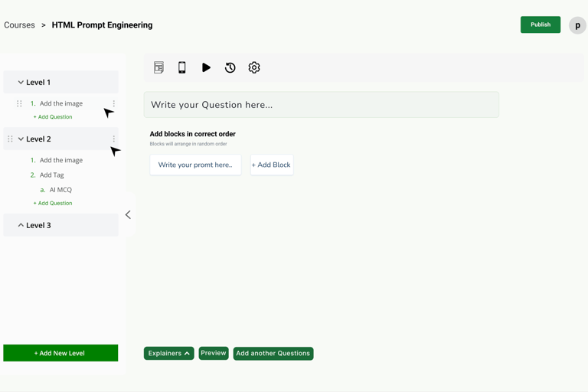Collapse the sidebar with left chevron
Image resolution: width=588 pixels, height=392 pixels.
[128, 215]
